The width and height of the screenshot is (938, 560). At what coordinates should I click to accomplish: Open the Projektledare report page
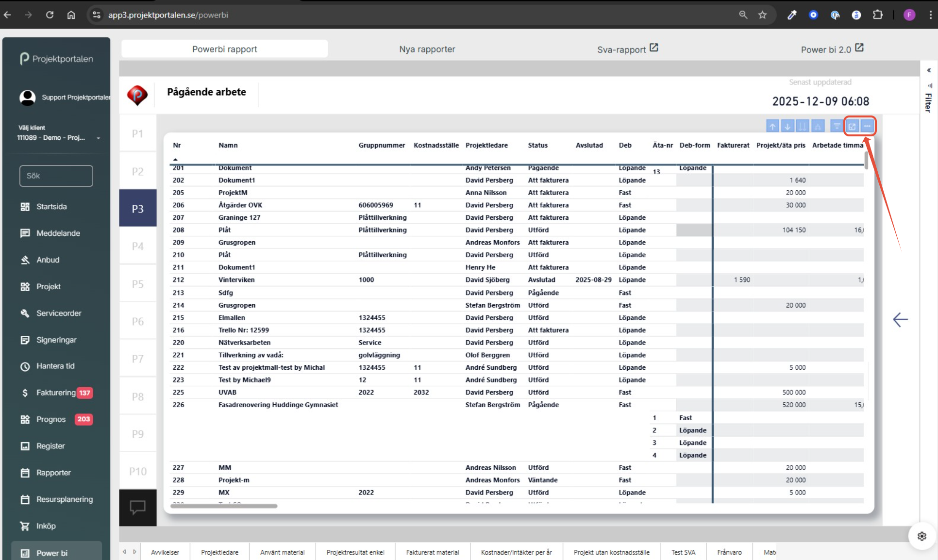click(219, 552)
